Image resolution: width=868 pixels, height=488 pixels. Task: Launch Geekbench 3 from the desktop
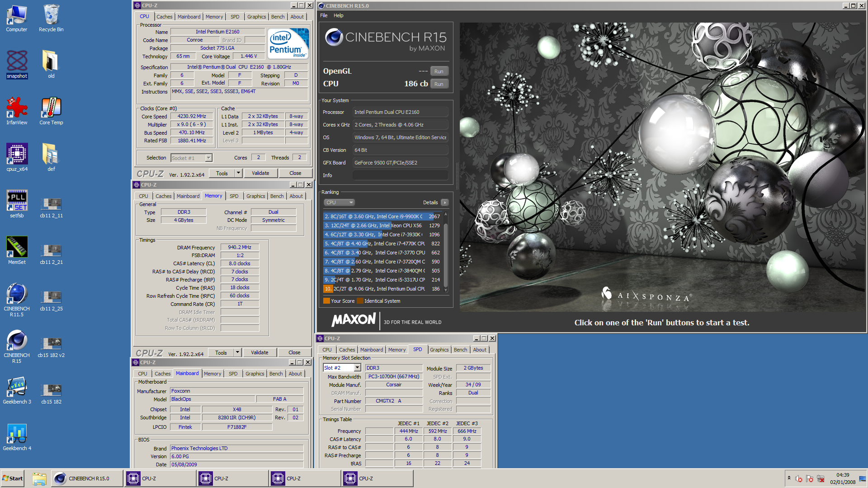pos(17,390)
